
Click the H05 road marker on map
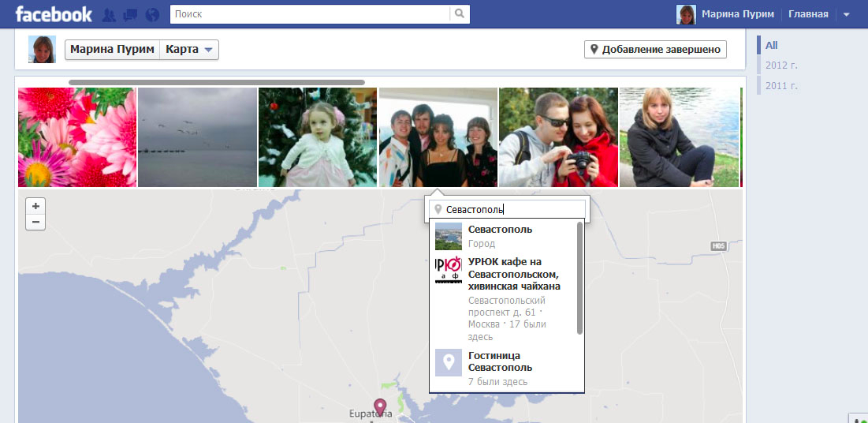pyautogui.click(x=718, y=245)
